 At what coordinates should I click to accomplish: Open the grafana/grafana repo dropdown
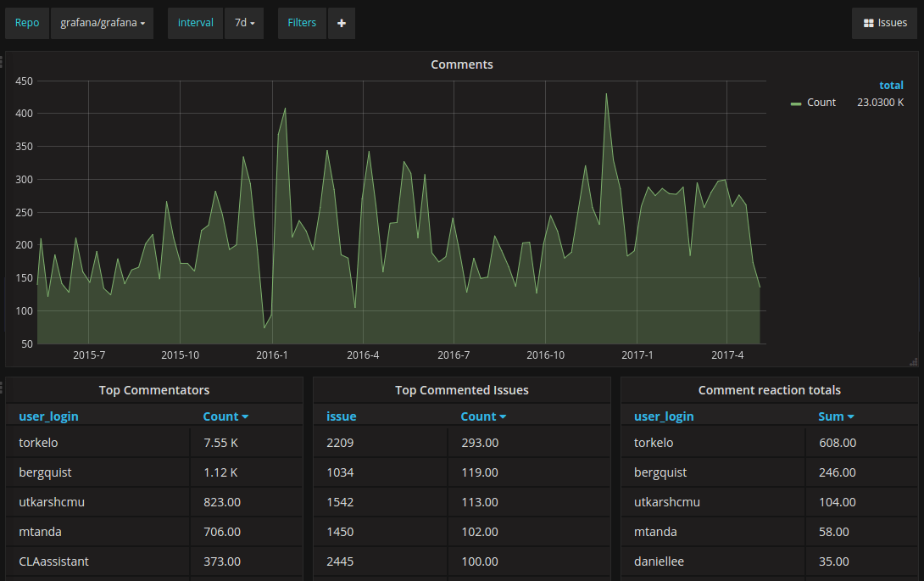[x=102, y=23]
